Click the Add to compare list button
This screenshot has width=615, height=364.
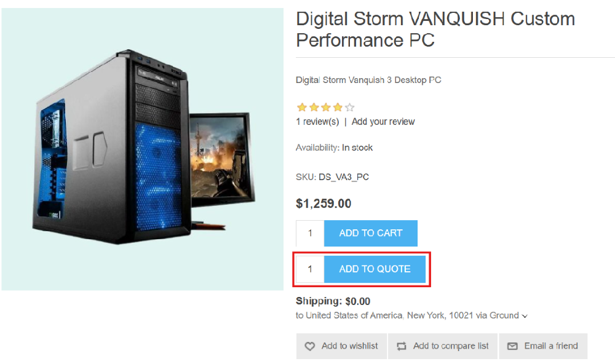(443, 346)
